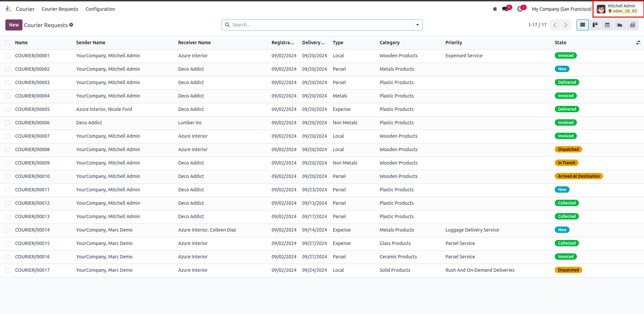The image size is (644, 314).
Task: Click Glass Products category cell
Action: coord(395,243)
